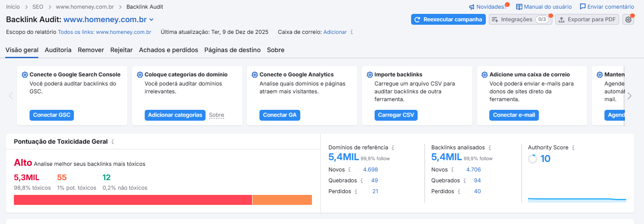Image resolution: width=644 pixels, height=224 pixels.
Task: Click 5,4MIL Backlinks analisados total
Action: tap(447, 157)
